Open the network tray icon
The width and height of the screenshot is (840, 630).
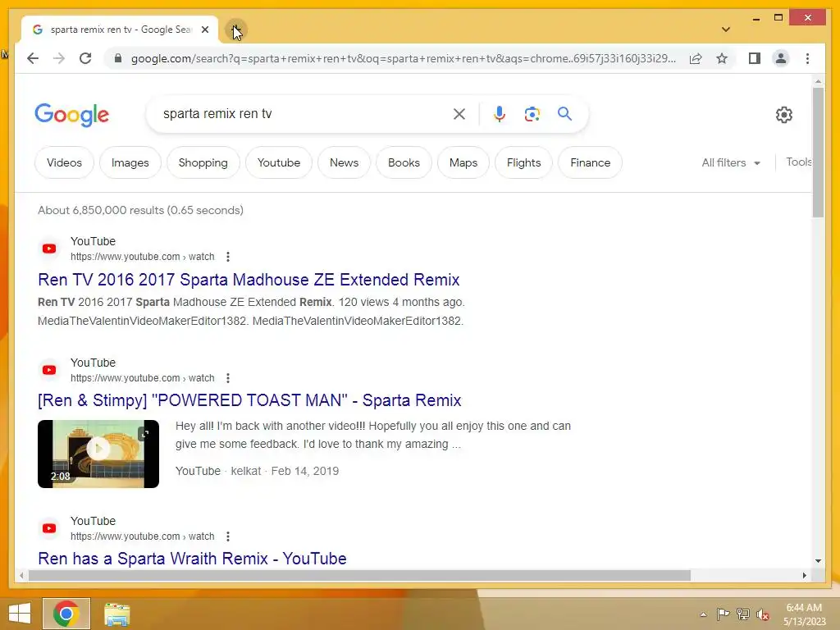point(743,614)
